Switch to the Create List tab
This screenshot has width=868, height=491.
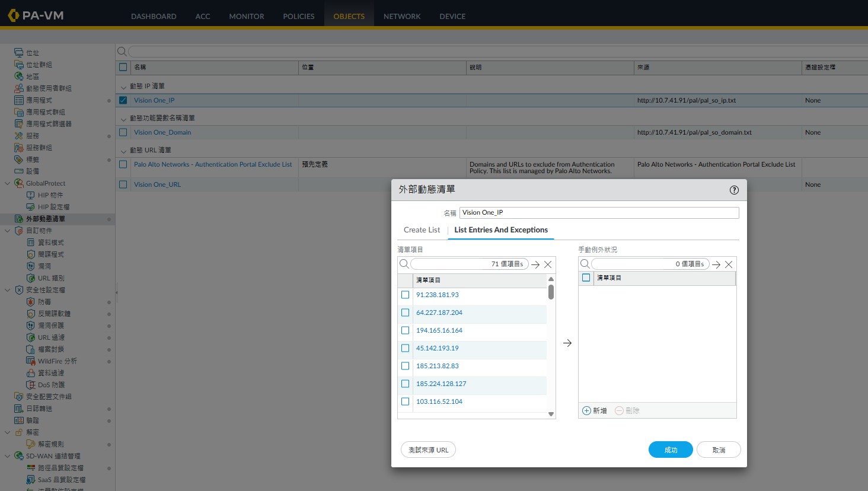click(422, 230)
